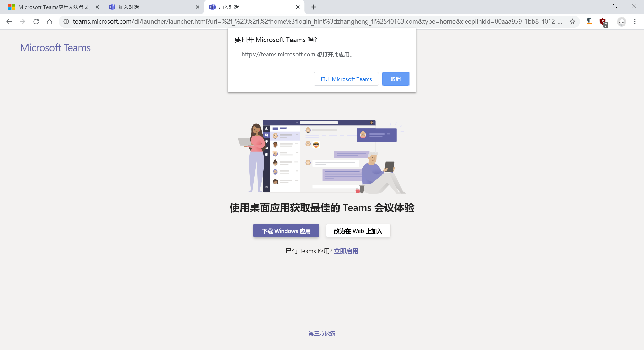
Task: Go to the browser home page
Action: [x=50, y=22]
